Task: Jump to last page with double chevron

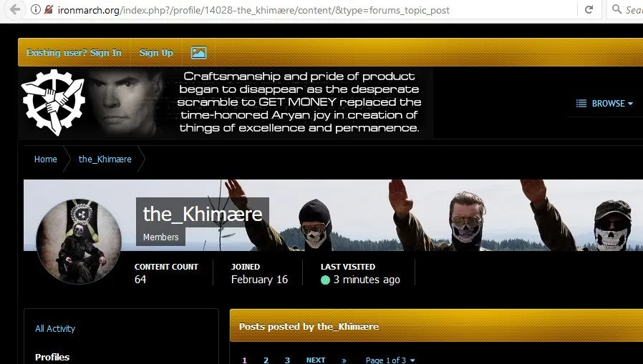Action: click(344, 360)
